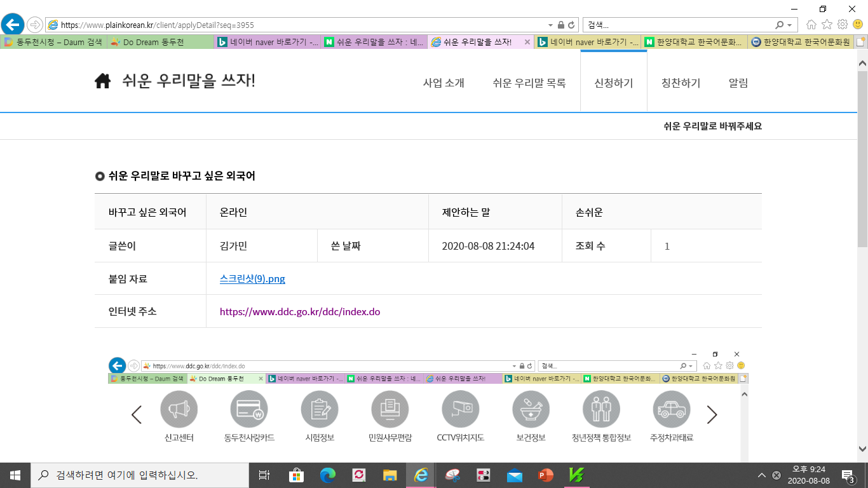The width and height of the screenshot is (868, 488).
Task: Open the attached file 스크린샷(9).png link
Action: tap(252, 279)
